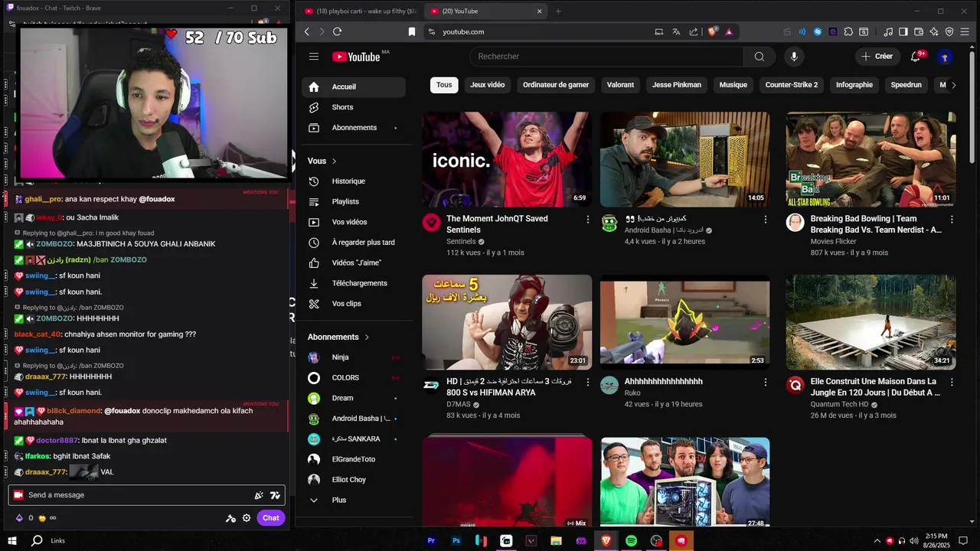Click the translate page icon in address bar

click(676, 31)
